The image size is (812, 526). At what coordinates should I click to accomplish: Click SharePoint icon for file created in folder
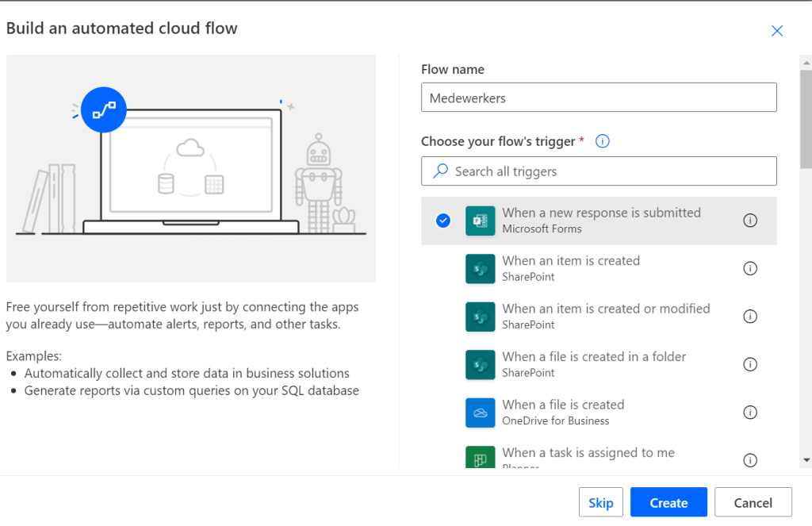[480, 365]
